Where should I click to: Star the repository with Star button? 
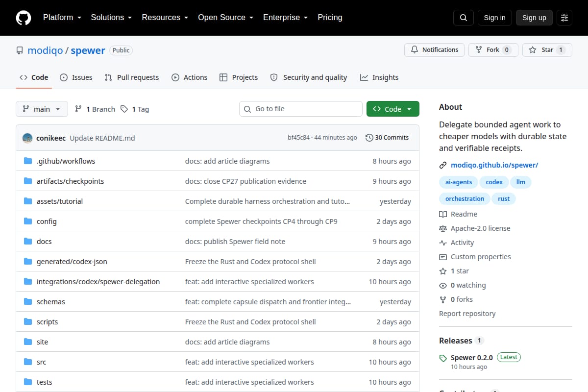pyautogui.click(x=547, y=50)
